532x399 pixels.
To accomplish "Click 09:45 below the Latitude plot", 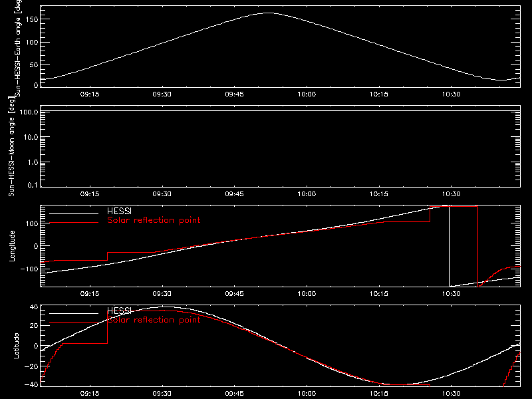I will pos(235,394).
